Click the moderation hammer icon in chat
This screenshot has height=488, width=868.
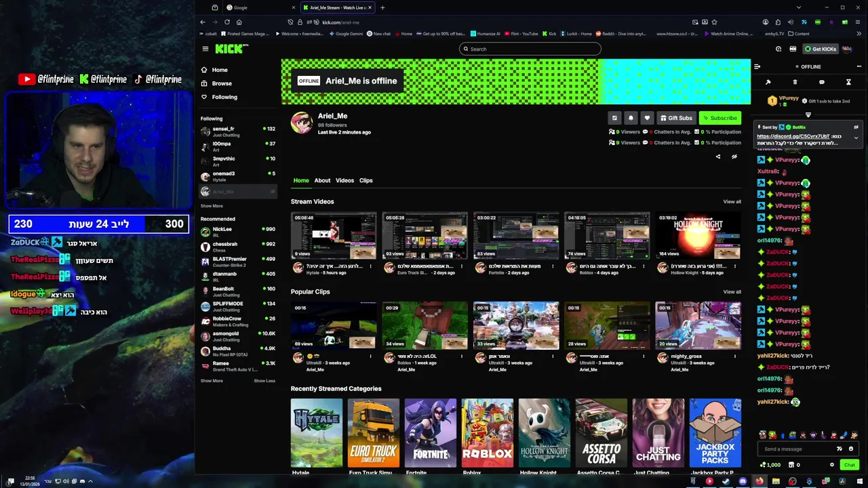click(x=768, y=82)
